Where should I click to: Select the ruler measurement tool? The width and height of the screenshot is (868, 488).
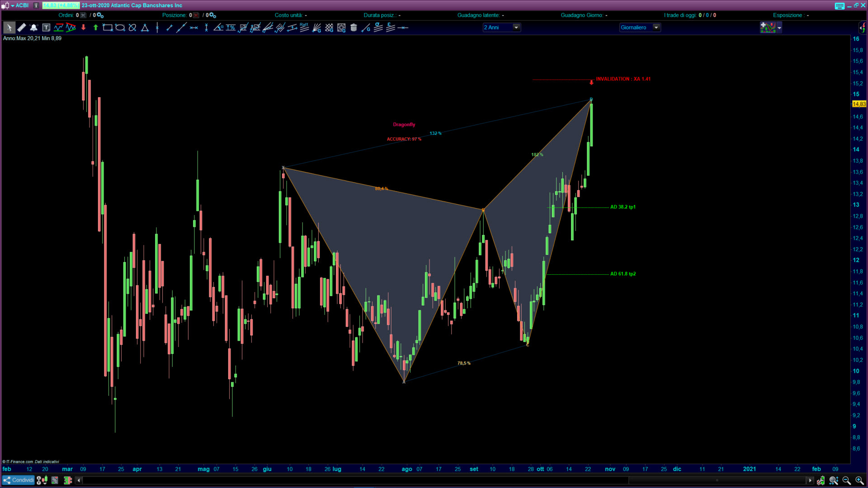tap(21, 28)
